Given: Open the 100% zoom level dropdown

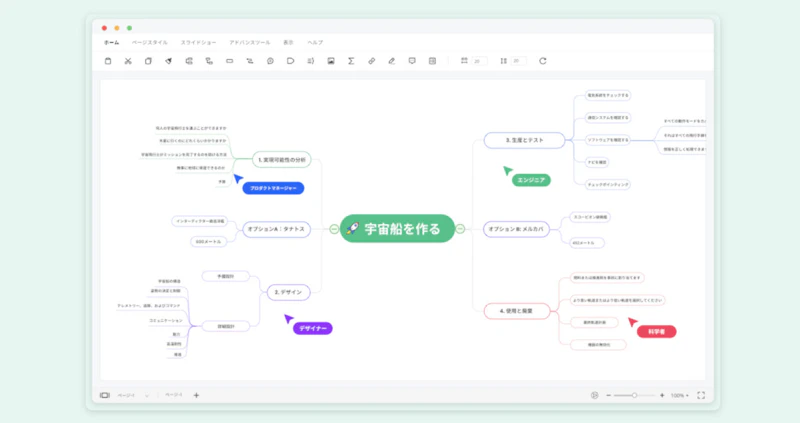Looking at the screenshot, I should tap(680, 395).
